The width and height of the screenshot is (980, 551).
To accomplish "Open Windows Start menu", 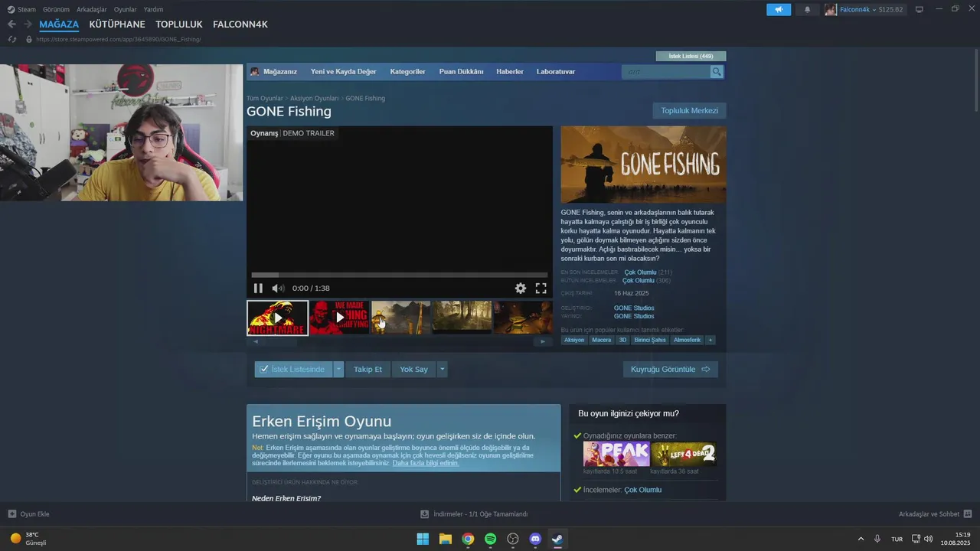I will [x=423, y=539].
